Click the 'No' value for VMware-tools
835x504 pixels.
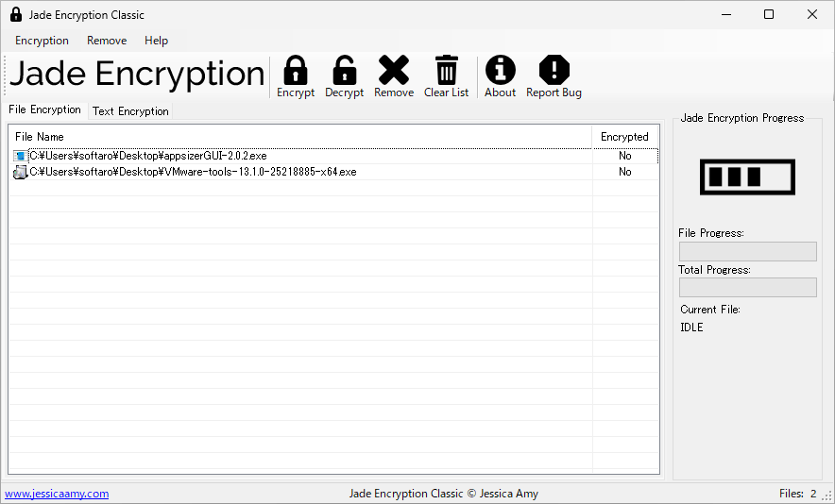(x=625, y=172)
